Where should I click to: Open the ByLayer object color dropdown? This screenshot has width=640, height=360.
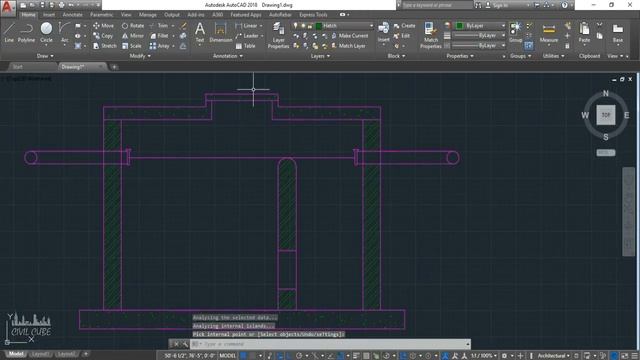[503, 26]
